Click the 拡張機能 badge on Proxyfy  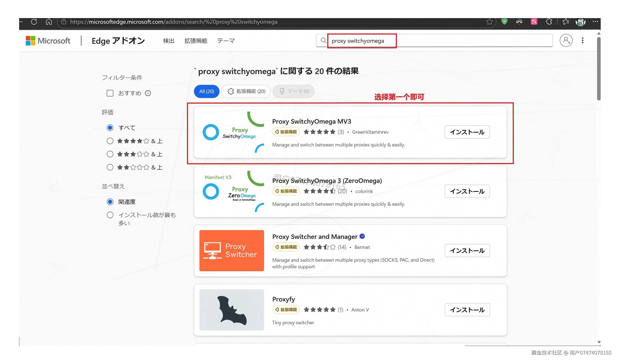(x=286, y=310)
